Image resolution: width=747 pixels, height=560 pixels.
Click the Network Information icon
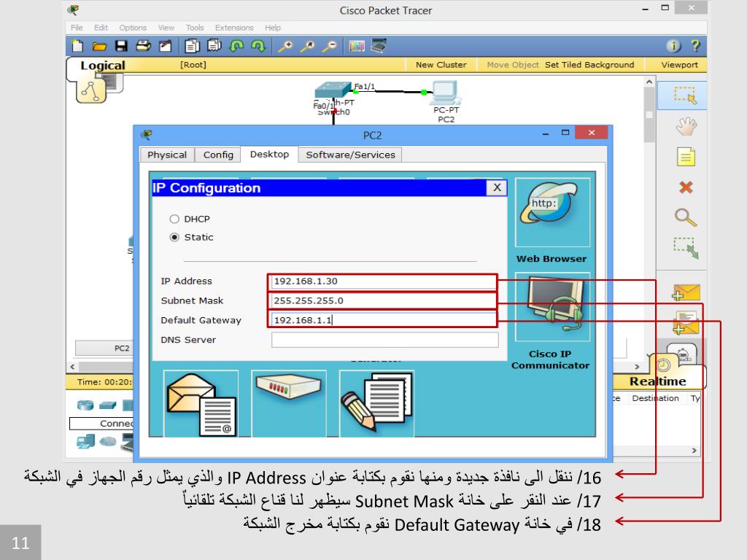point(673,46)
